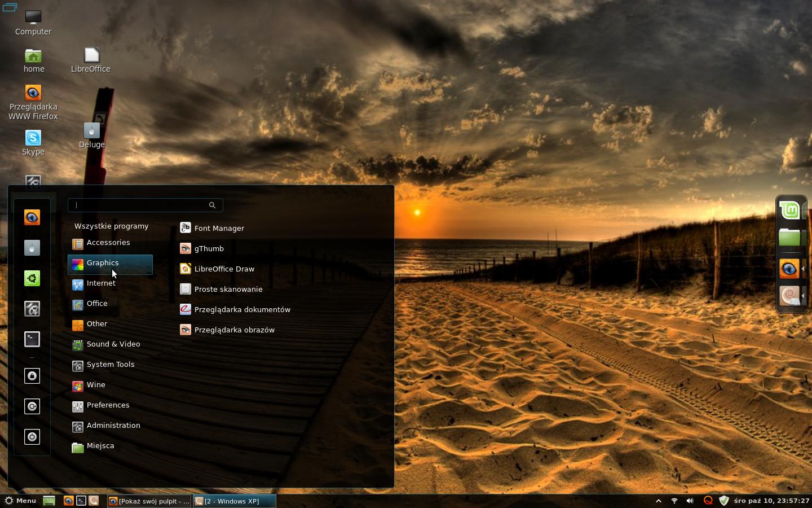
Task: Select the home folder desktop icon
Action: point(33,60)
